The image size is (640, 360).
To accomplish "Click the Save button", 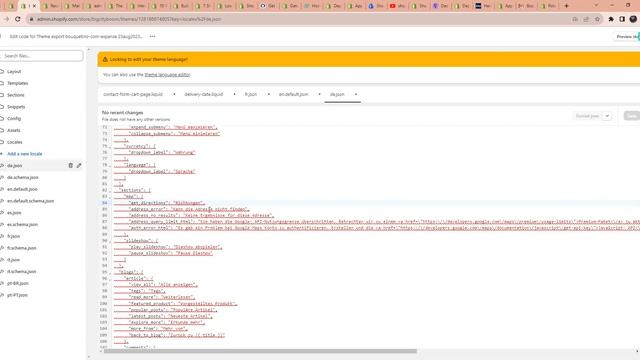I will (x=632, y=116).
